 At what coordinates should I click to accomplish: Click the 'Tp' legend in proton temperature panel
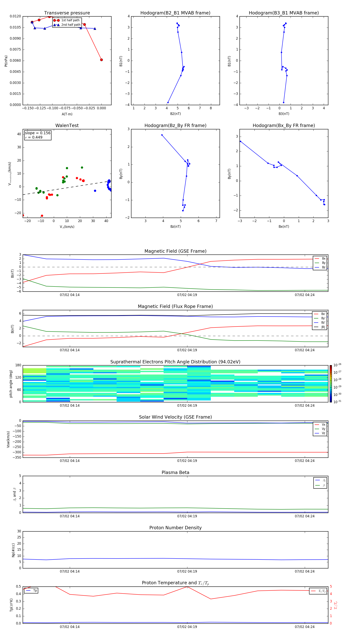[x=31, y=591]
